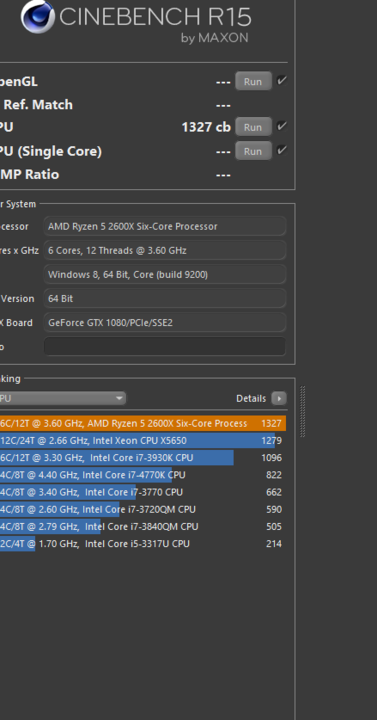Expand ranking Details arrow button
This screenshot has height=720, width=377.
pos(279,398)
